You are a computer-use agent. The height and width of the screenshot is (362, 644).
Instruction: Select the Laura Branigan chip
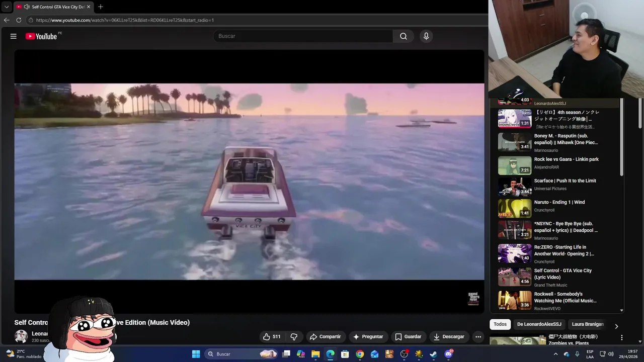587,324
